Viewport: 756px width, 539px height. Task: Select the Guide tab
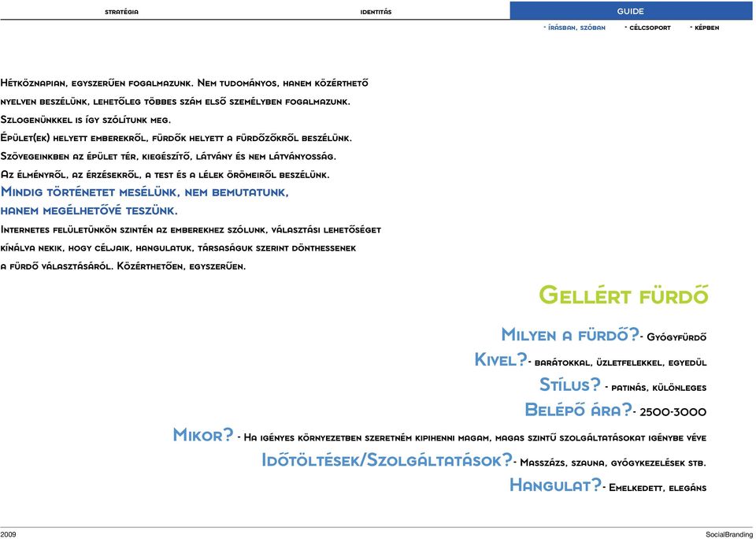click(631, 10)
